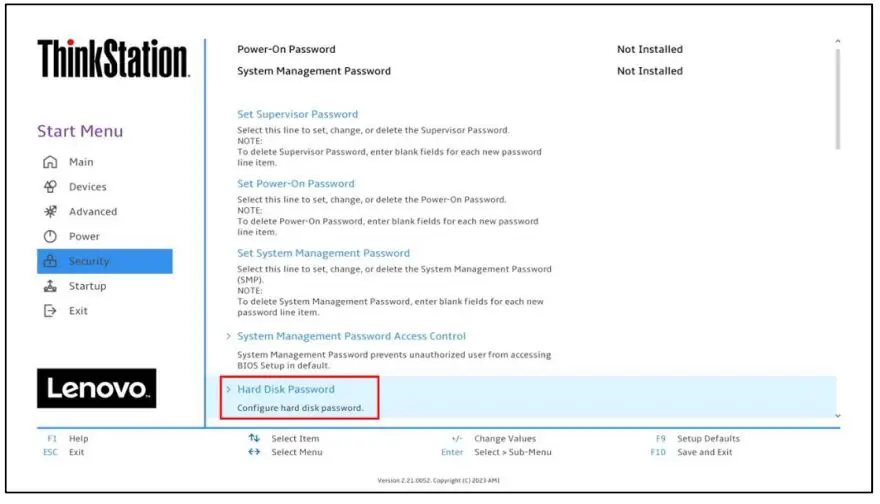This screenshot has height=504, width=880.
Task: Click the F1 Help hint
Action: [x=68, y=438]
